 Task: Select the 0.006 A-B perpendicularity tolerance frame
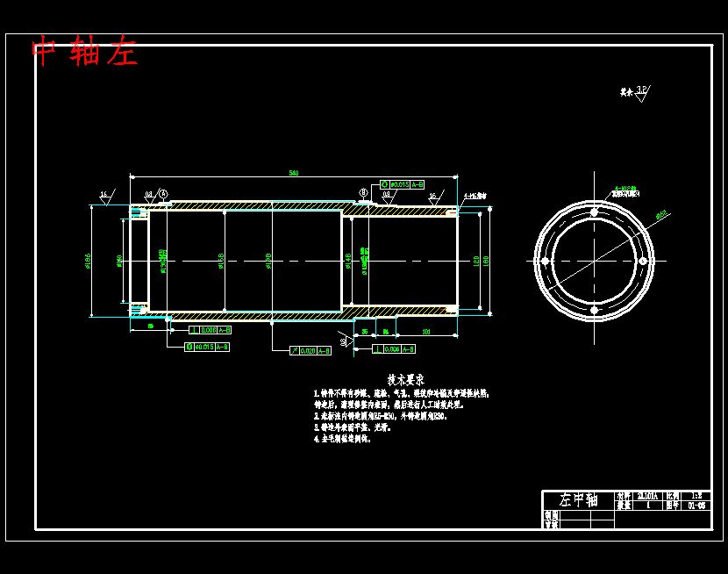pyautogui.click(x=394, y=349)
